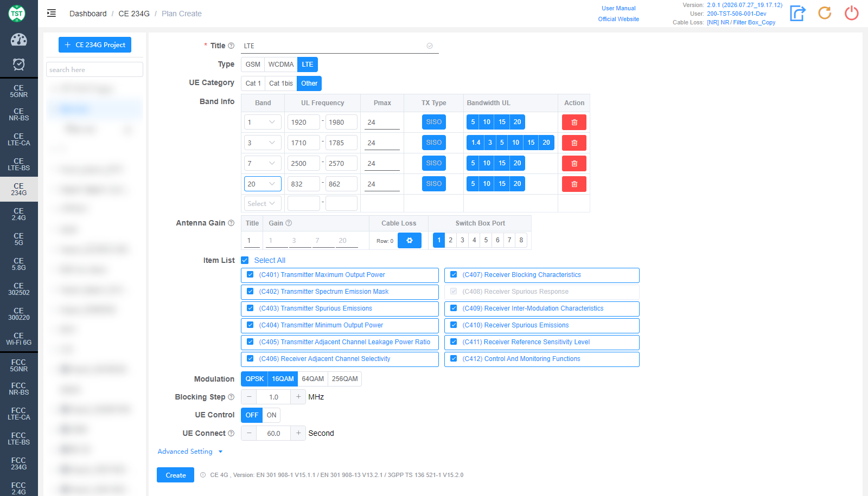868x496 pixels.
Task: Uncheck C412 Control And Monitoring Functions
Action: click(454, 359)
